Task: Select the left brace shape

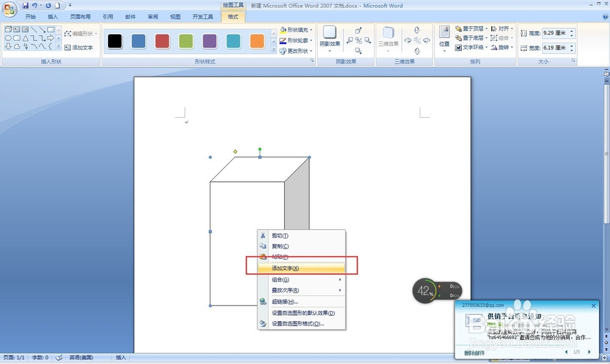Action: (x=51, y=46)
